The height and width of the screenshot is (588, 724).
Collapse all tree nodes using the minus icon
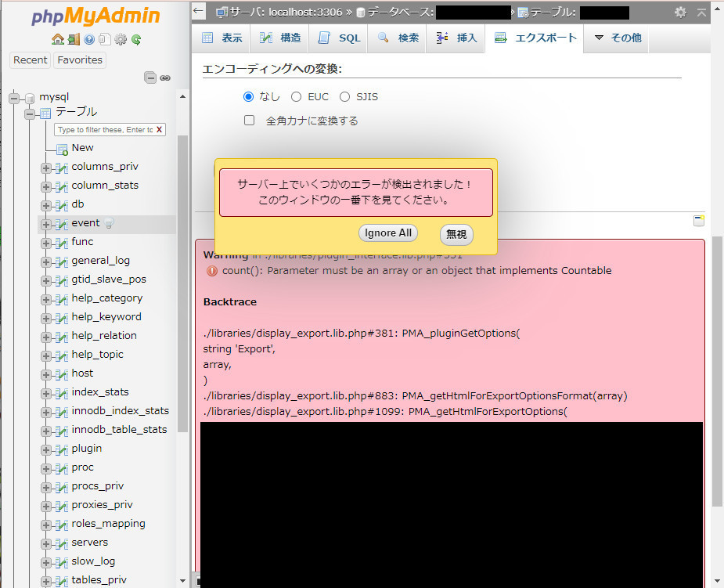149,78
